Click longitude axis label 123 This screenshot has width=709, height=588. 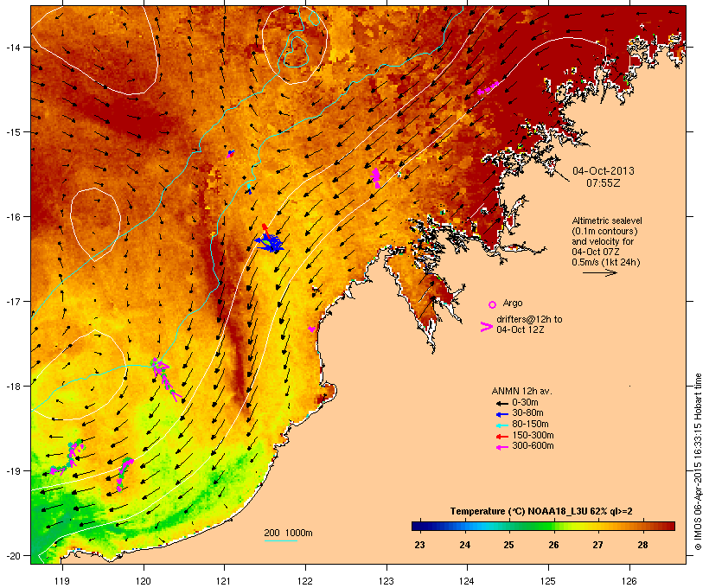386,581
